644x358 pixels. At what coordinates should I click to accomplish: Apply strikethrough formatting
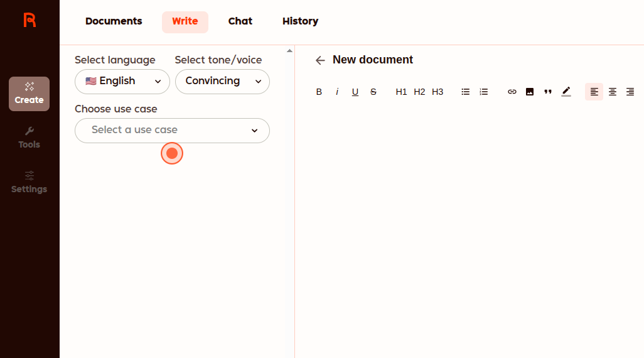[373, 92]
